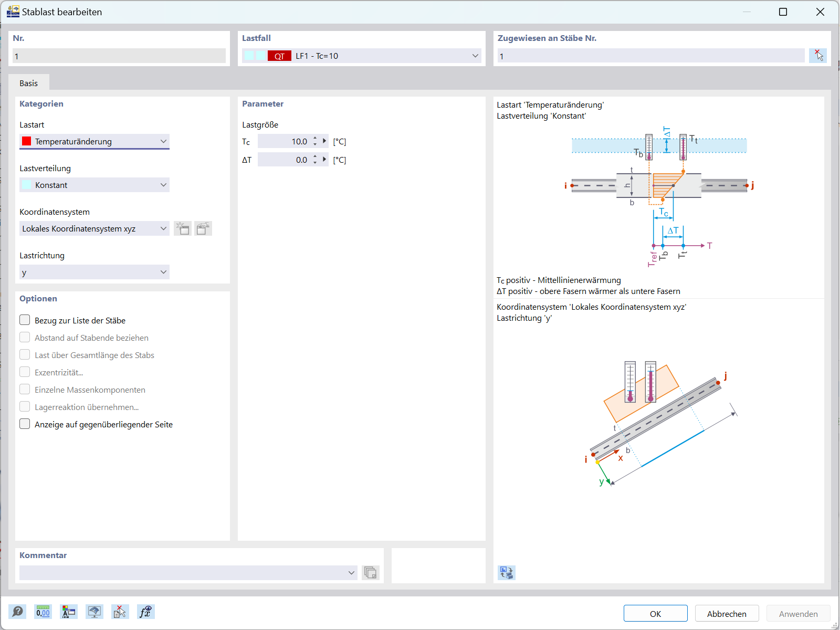Image resolution: width=840 pixels, height=630 pixels.
Task: Check Anzeige auf gegenüberliegender Seite
Action: pyautogui.click(x=25, y=424)
